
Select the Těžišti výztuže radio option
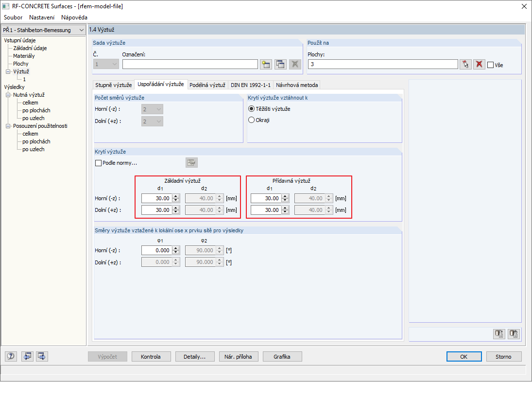coord(251,109)
